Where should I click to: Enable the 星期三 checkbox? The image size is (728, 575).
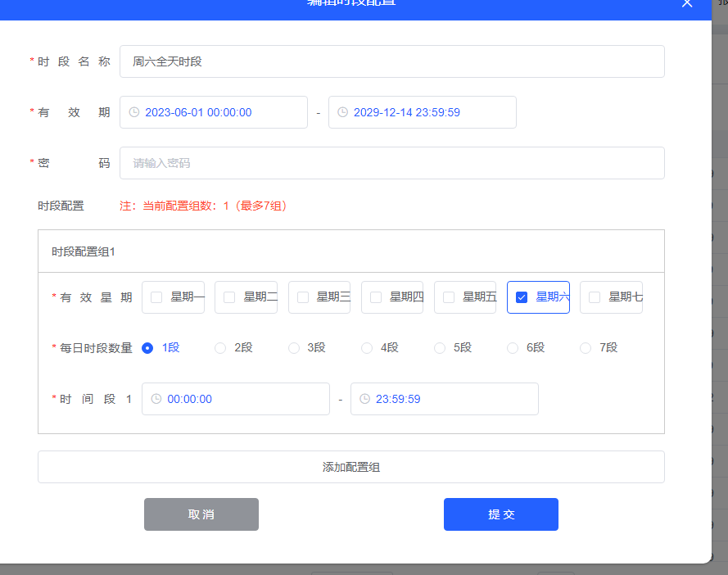(x=303, y=297)
